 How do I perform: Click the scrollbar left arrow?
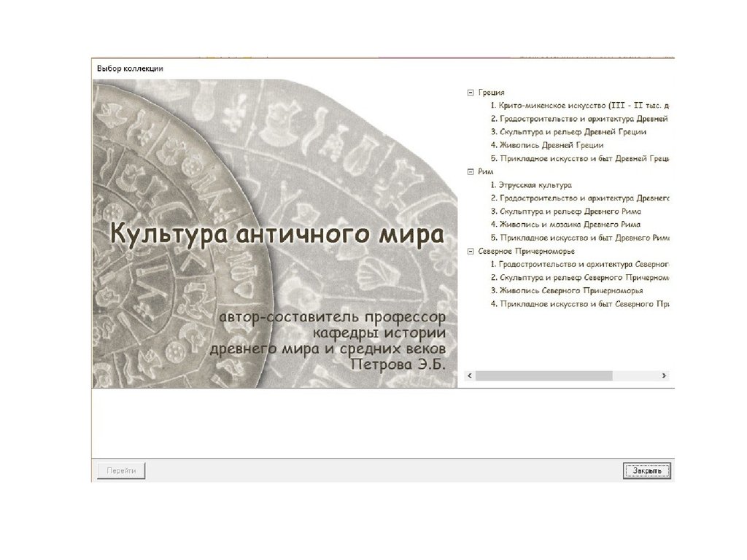(470, 376)
